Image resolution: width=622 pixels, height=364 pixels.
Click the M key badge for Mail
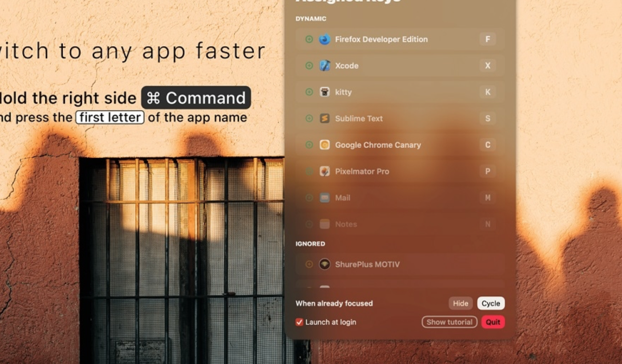(487, 198)
